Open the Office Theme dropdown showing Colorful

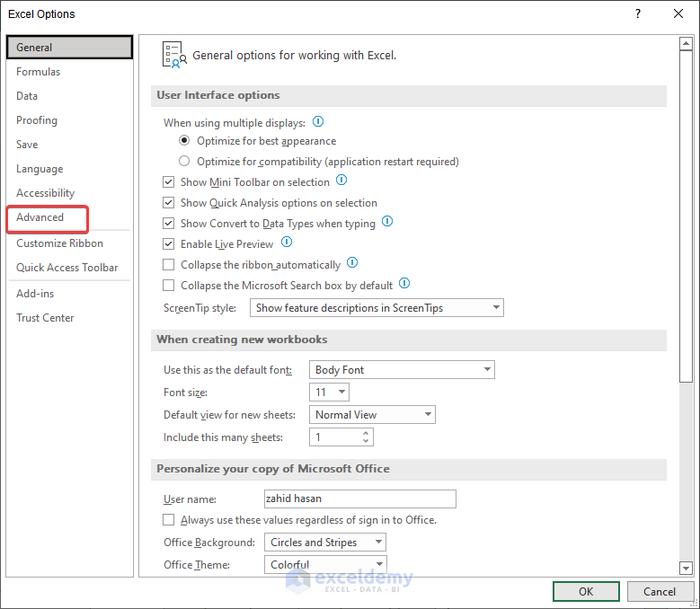point(325,564)
